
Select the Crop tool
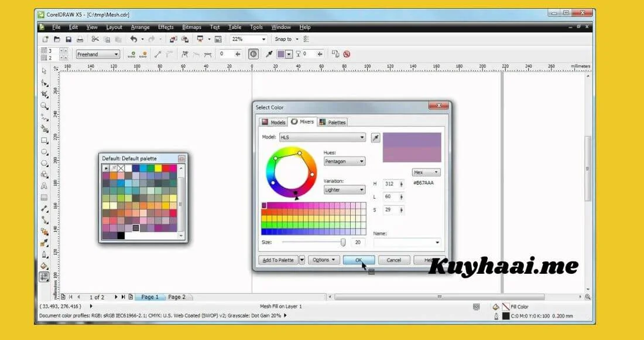click(x=44, y=94)
